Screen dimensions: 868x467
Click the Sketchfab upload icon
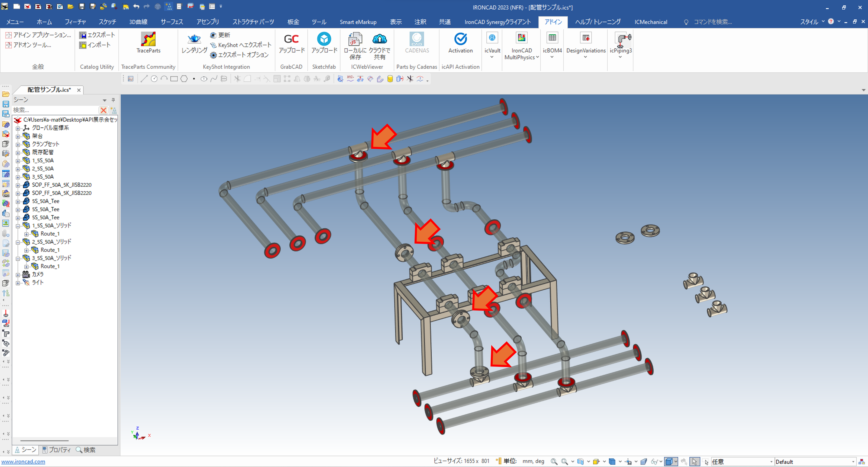pos(324,39)
